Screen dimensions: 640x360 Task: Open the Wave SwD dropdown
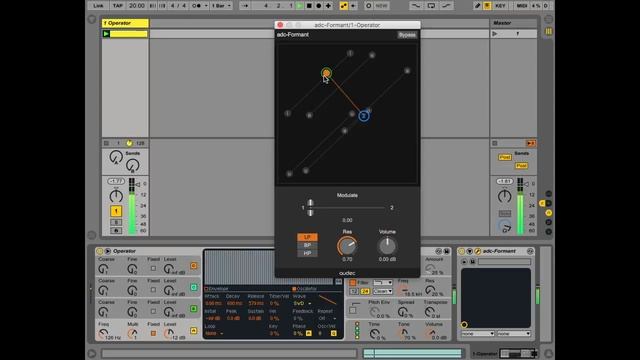click(302, 304)
